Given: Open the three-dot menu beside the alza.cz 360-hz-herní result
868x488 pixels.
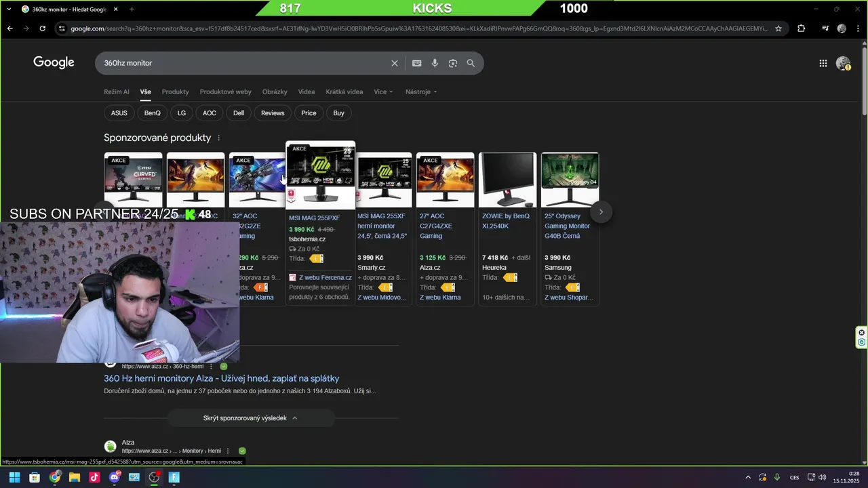Looking at the screenshot, I should pyautogui.click(x=211, y=367).
